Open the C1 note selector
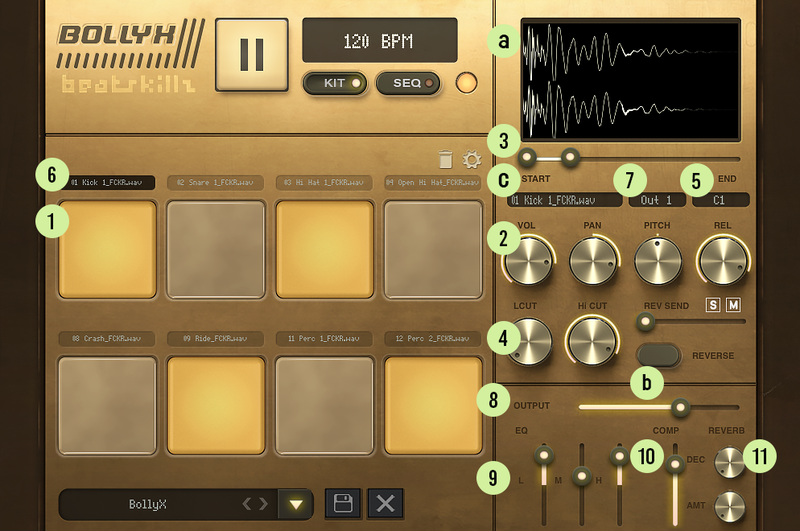 pyautogui.click(x=719, y=200)
